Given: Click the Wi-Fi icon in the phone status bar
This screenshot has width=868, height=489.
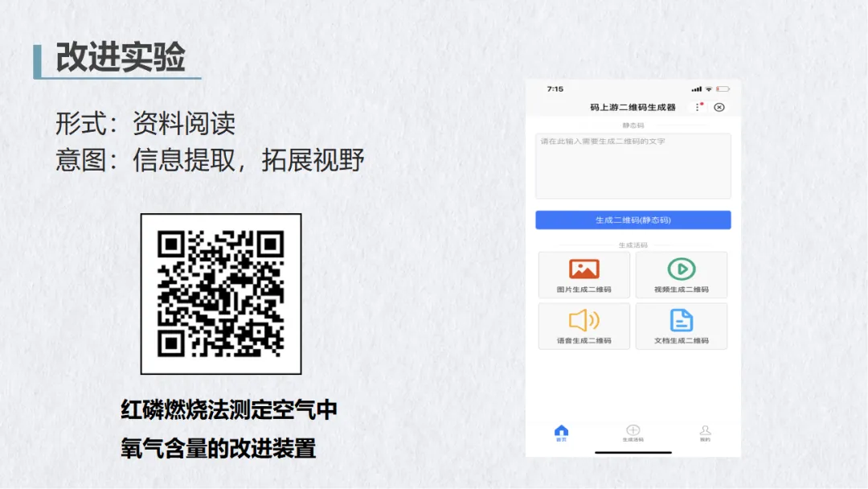Looking at the screenshot, I should (709, 89).
